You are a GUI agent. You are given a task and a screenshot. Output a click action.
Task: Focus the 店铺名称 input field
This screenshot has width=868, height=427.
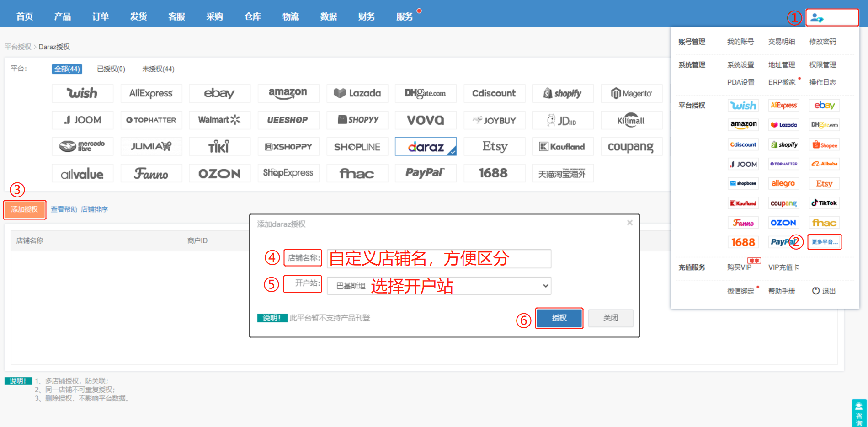(x=439, y=258)
